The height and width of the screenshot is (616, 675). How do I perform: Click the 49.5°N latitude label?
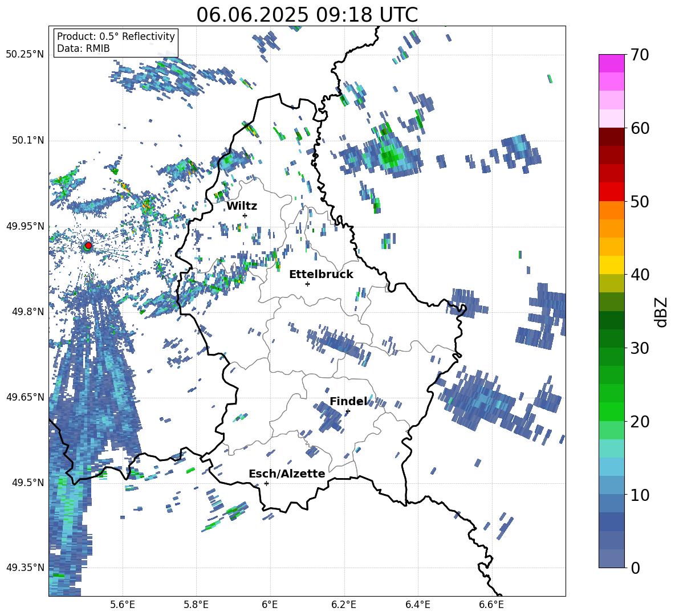click(28, 482)
